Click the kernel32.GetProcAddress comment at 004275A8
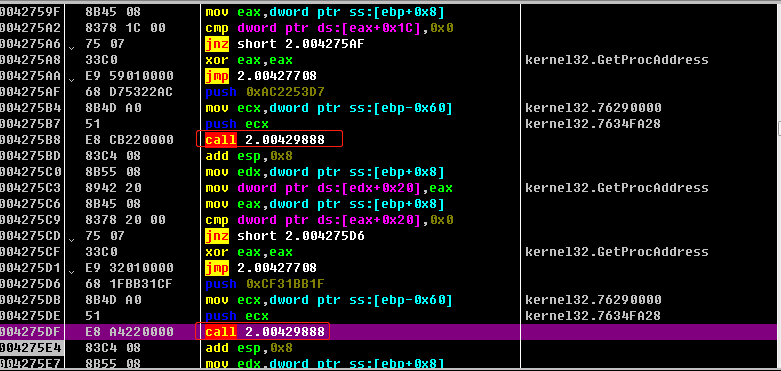The width and height of the screenshot is (781, 371). [x=617, y=60]
